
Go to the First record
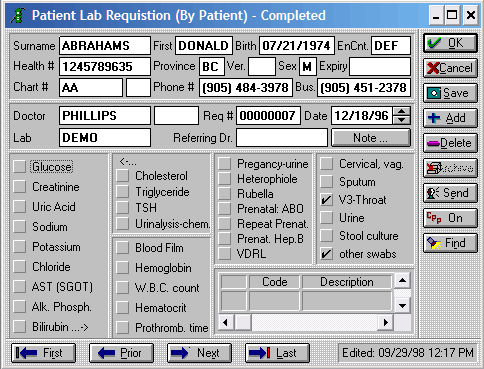[x=43, y=353]
